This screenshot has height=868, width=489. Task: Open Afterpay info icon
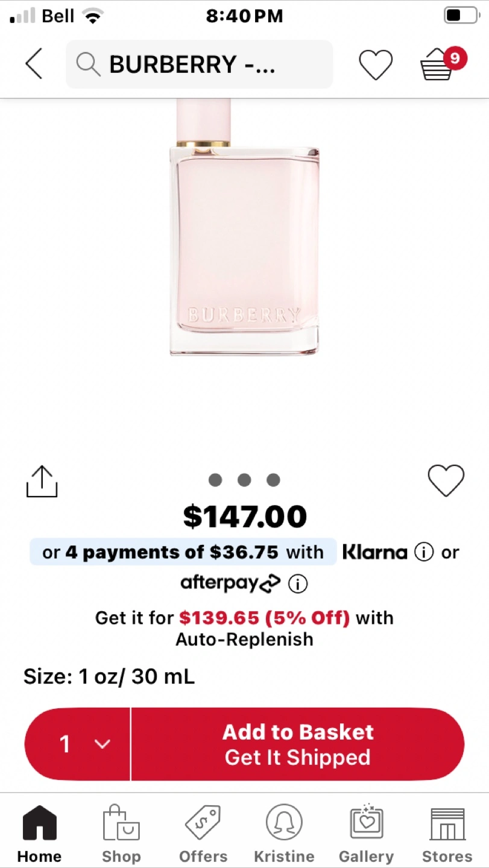point(298,583)
